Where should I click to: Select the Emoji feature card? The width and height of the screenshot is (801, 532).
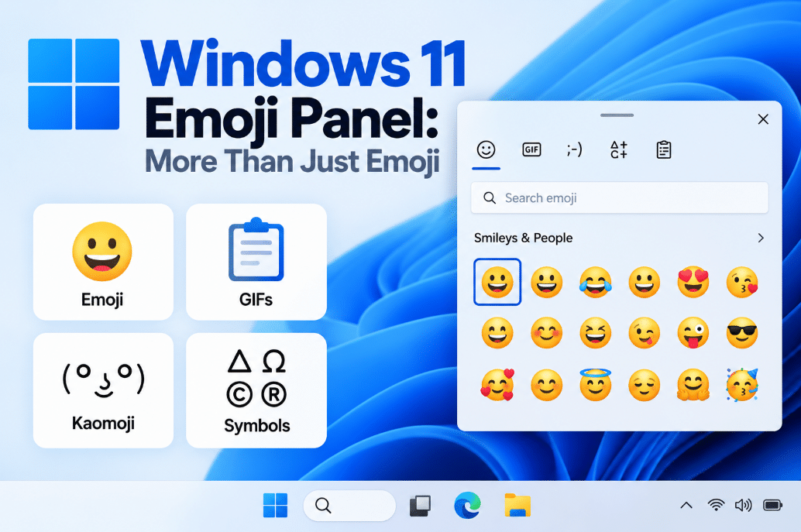(x=103, y=262)
